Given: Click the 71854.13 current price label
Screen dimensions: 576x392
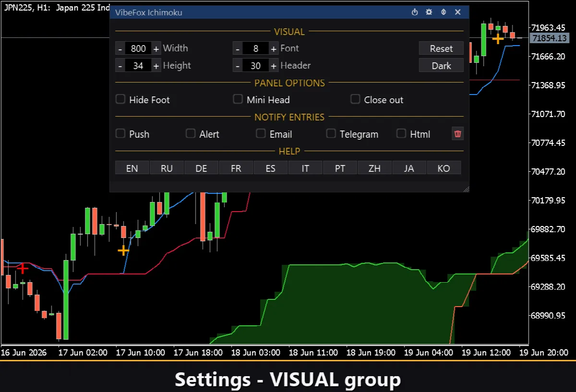Looking at the screenshot, I should 550,38.
